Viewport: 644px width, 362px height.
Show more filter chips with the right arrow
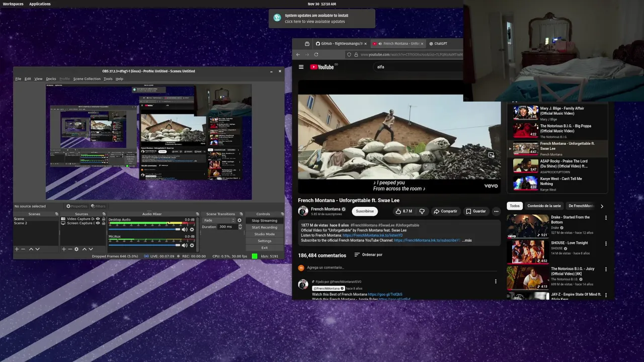602,206
